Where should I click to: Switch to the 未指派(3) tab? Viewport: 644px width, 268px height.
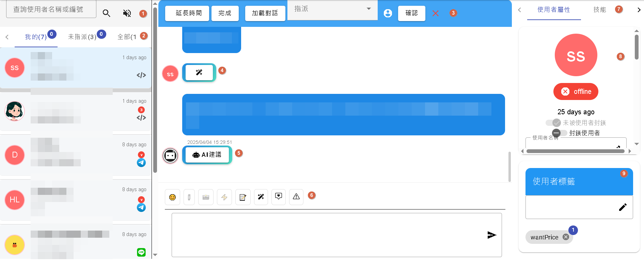[x=82, y=37]
